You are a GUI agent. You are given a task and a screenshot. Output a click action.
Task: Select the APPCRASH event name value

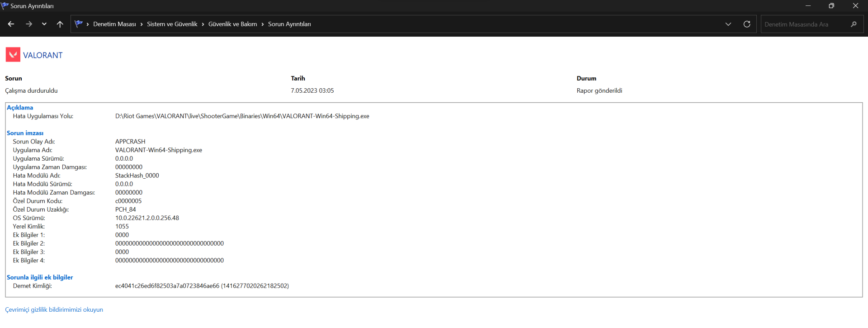click(130, 142)
